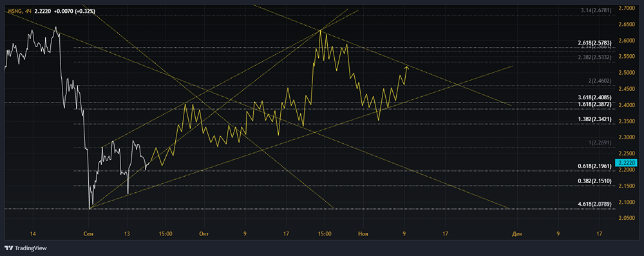644x256 pixels.
Task: Select the 0.618(2.1961) Fibonacci level label
Action: [x=594, y=166]
